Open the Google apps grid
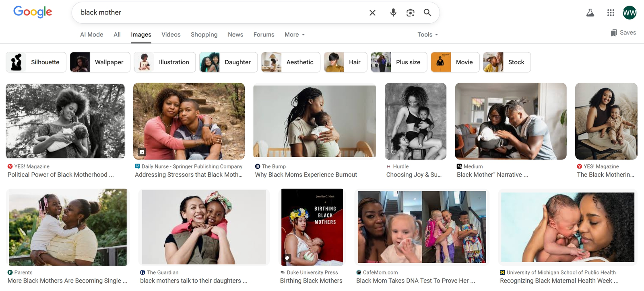 coord(611,13)
